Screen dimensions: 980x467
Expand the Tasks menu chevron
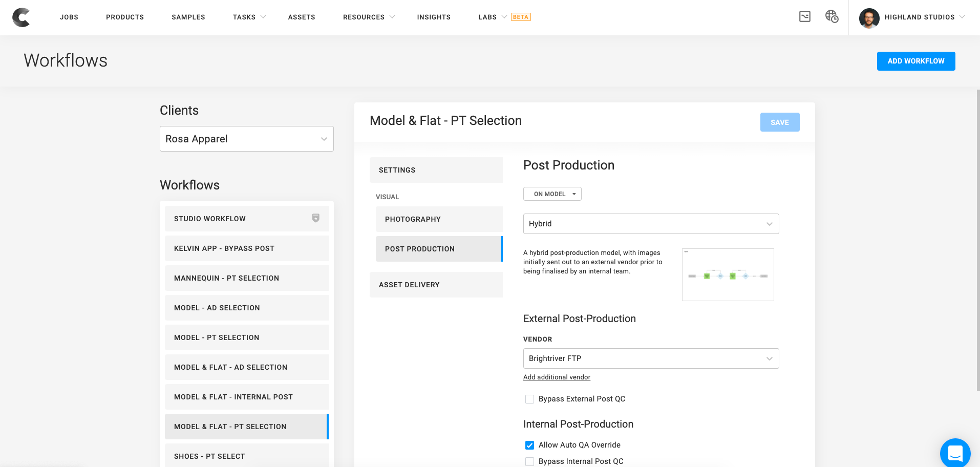click(x=263, y=17)
